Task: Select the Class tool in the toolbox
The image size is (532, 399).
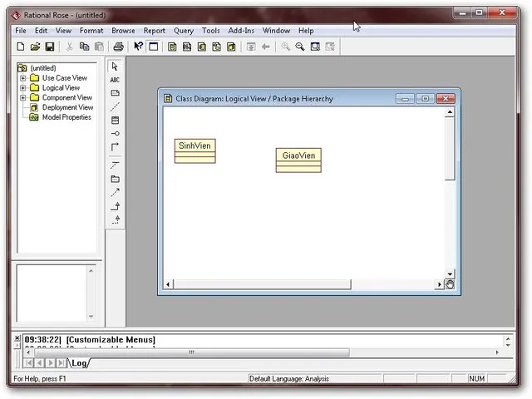Action: (x=116, y=120)
